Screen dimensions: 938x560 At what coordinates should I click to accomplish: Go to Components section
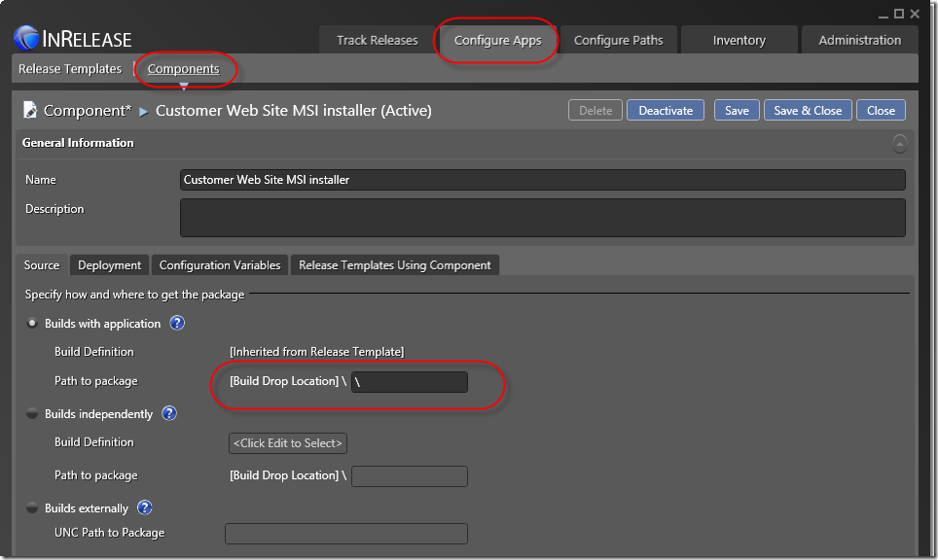[x=184, y=69]
